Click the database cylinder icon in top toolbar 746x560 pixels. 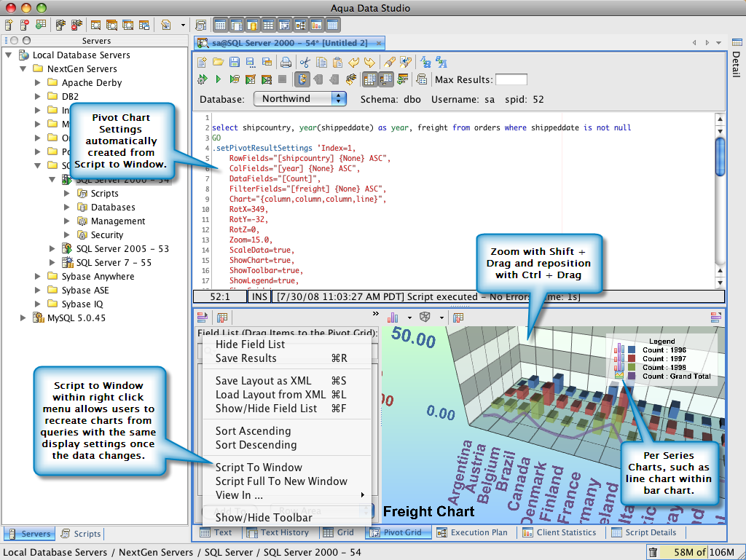[252, 25]
